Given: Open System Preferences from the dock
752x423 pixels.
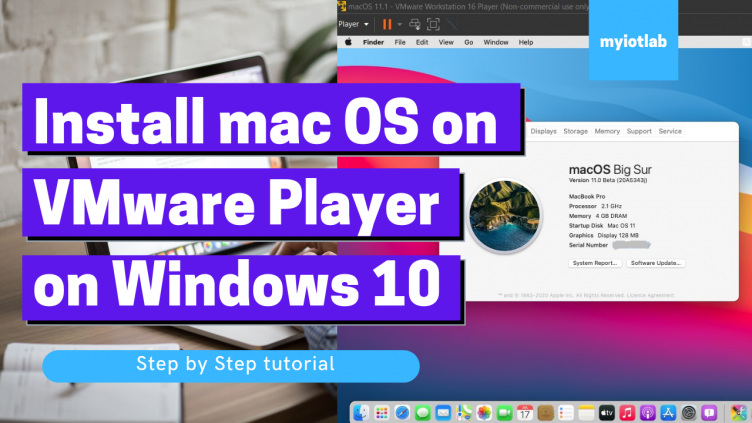Looking at the screenshot, I should pyautogui.click(x=689, y=412).
